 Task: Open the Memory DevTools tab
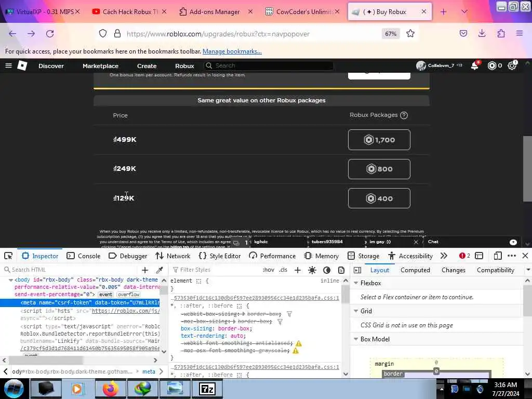[321, 256]
